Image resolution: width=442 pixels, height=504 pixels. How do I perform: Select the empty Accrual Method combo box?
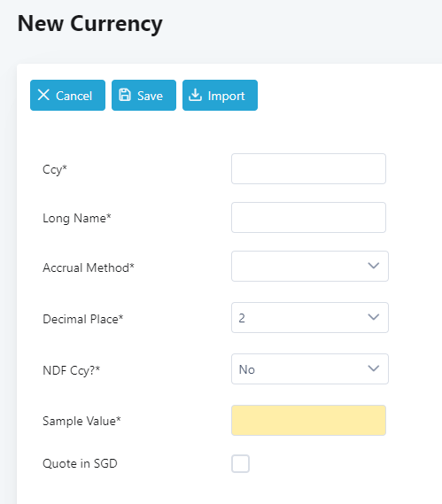[310, 266]
